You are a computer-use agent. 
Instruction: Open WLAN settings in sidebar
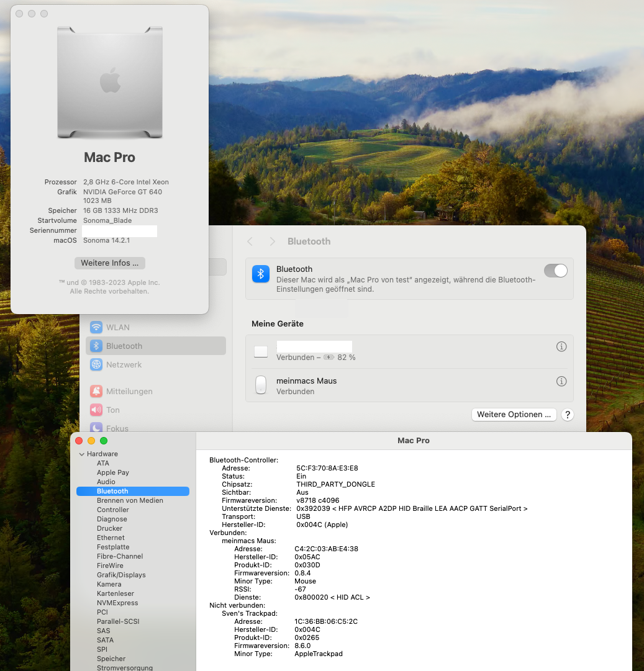pyautogui.click(x=155, y=327)
